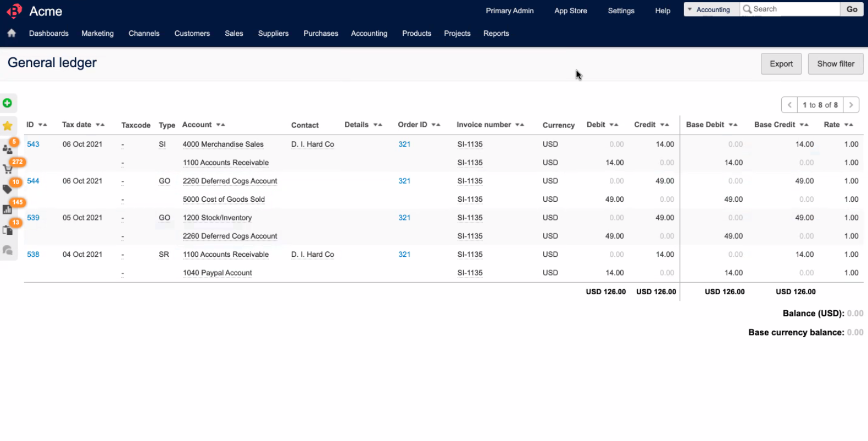
Task: Open the Reports menu
Action: tap(496, 34)
